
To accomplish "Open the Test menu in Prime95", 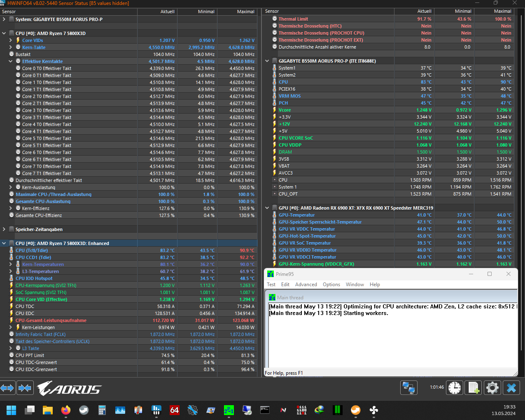I will 271,285.
